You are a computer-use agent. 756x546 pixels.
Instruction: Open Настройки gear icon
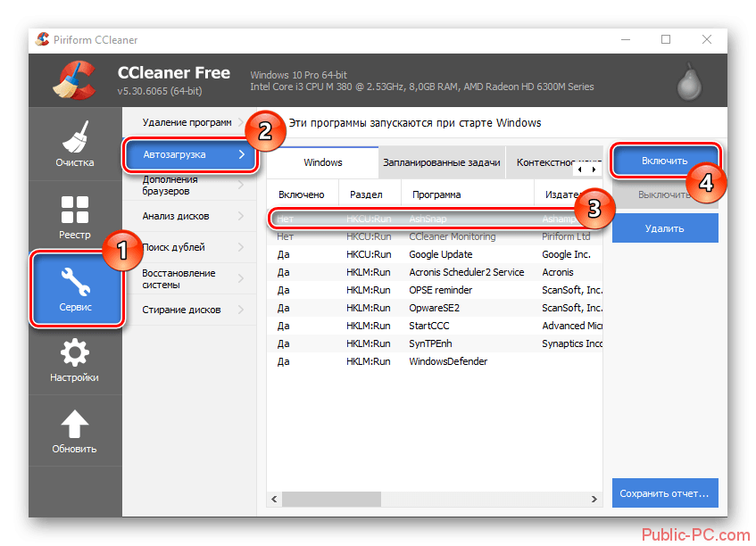tap(76, 354)
